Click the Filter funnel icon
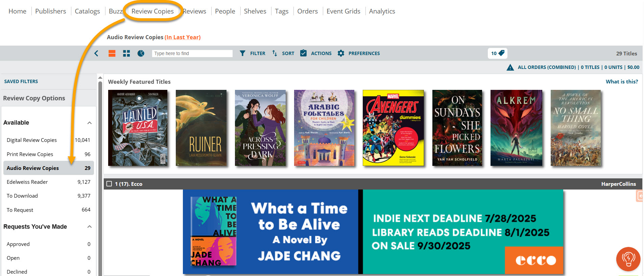 pos(242,53)
